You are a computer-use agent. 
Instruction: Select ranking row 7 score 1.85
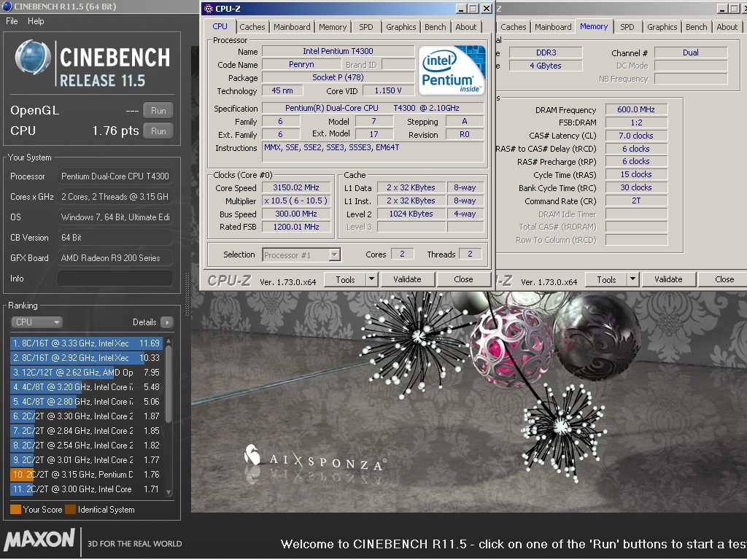pyautogui.click(x=86, y=431)
